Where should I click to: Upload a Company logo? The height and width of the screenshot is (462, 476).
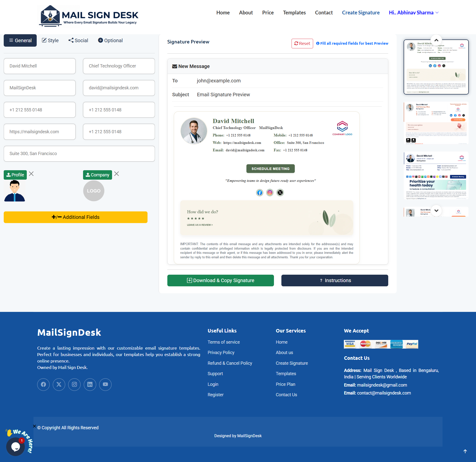click(97, 175)
